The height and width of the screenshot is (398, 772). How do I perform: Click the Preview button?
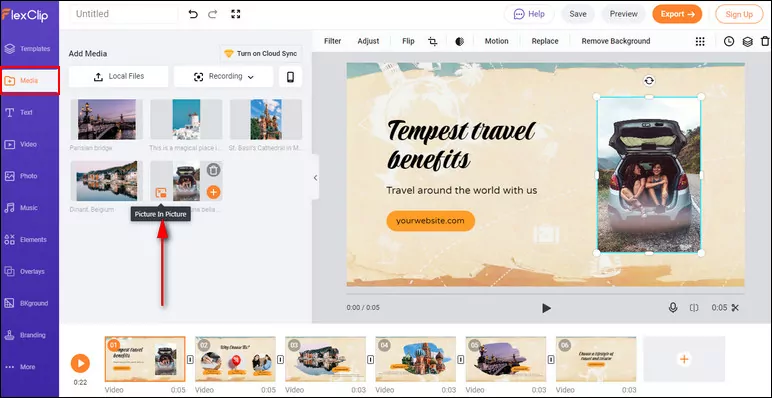[x=624, y=14]
